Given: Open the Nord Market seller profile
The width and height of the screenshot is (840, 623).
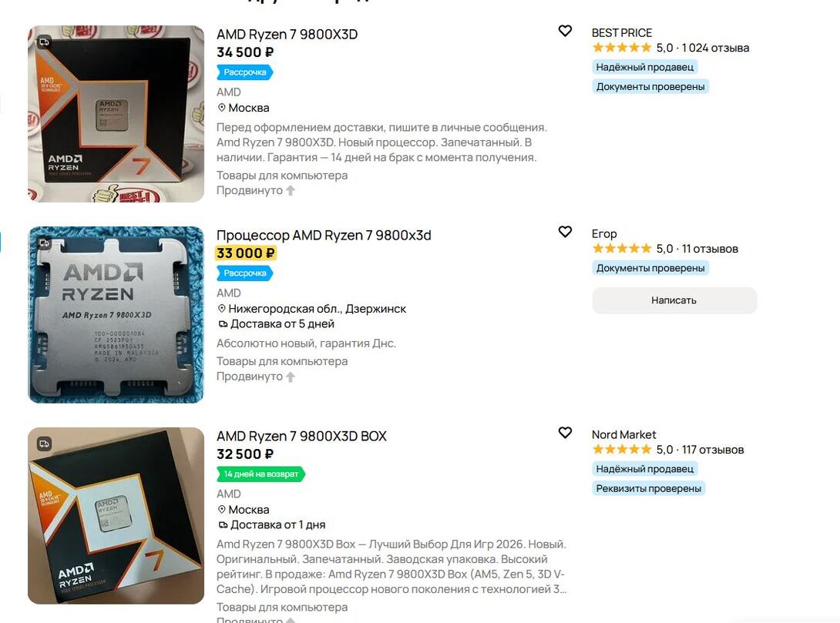Looking at the screenshot, I should 623,434.
